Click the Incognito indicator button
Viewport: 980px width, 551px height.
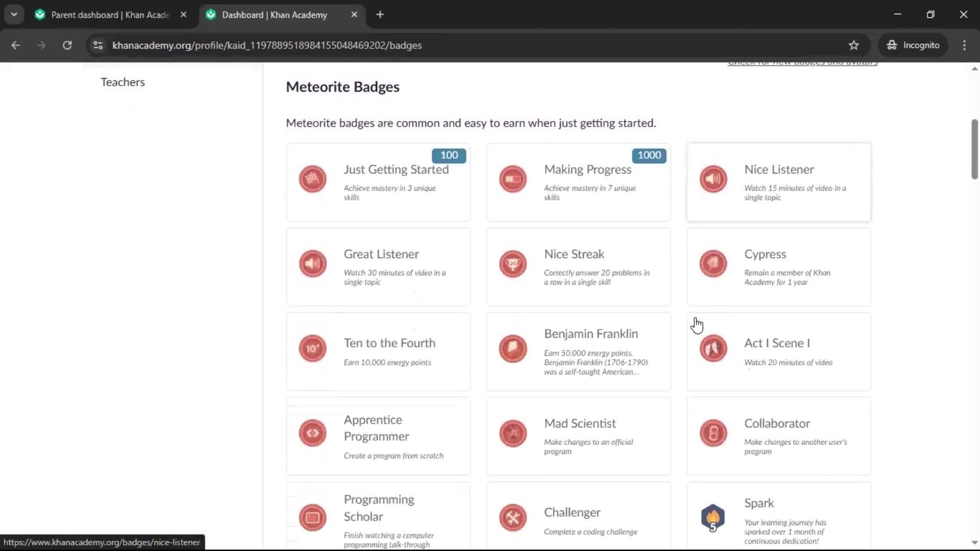913,45
